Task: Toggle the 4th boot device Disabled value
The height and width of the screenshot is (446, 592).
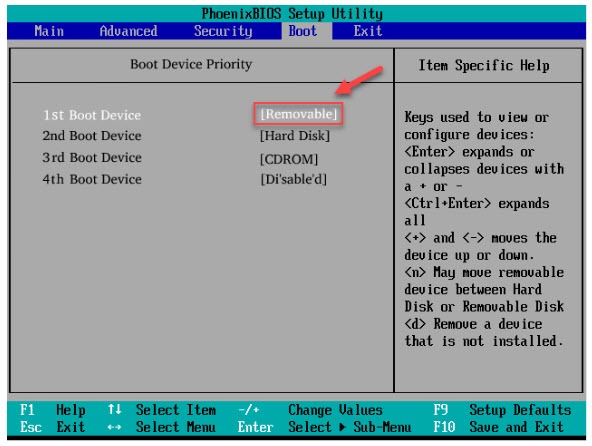Action: [294, 179]
